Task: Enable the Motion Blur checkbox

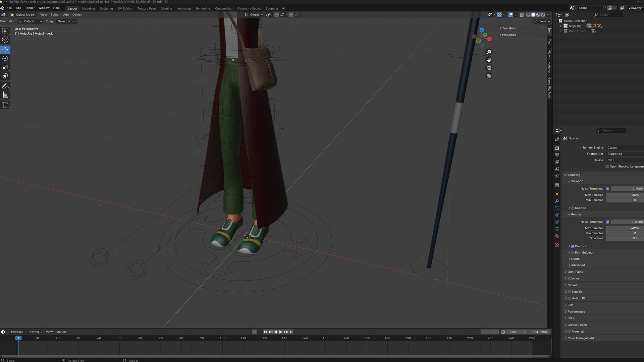Action: [x=569, y=298]
